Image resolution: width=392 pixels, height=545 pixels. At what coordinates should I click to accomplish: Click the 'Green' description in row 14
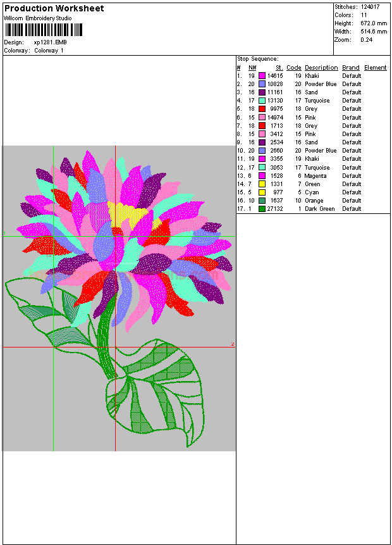pyautogui.click(x=312, y=184)
